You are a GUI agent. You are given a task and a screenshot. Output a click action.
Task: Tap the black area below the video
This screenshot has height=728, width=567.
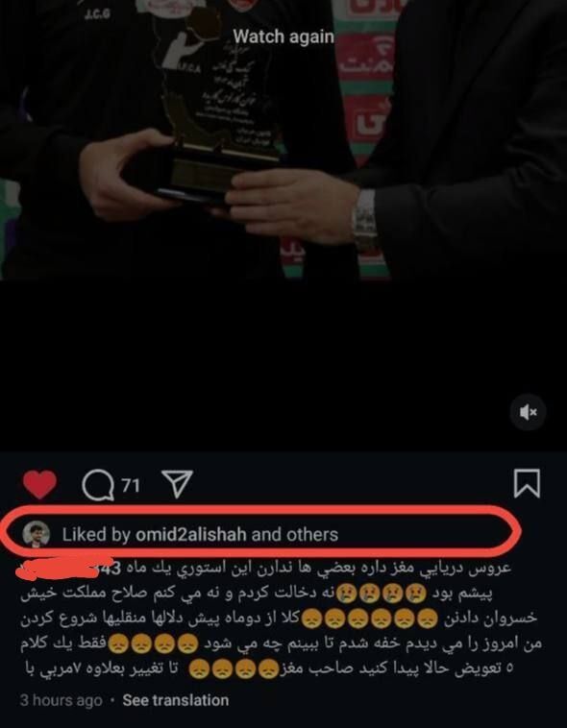point(283,364)
